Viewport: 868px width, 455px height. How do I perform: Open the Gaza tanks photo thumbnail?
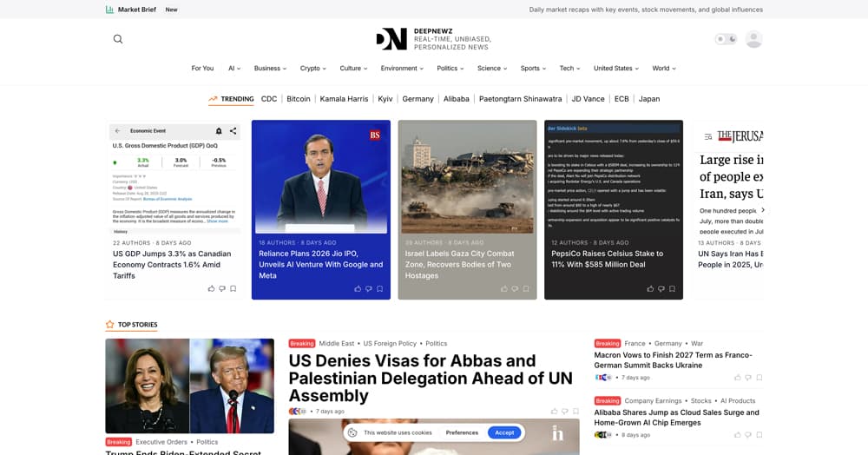click(467, 177)
